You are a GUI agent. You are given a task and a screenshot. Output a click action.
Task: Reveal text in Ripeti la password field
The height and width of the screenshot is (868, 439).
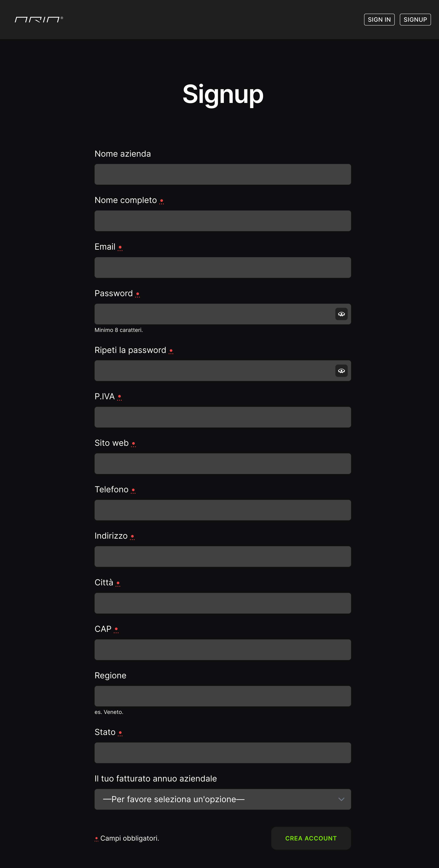tap(341, 371)
